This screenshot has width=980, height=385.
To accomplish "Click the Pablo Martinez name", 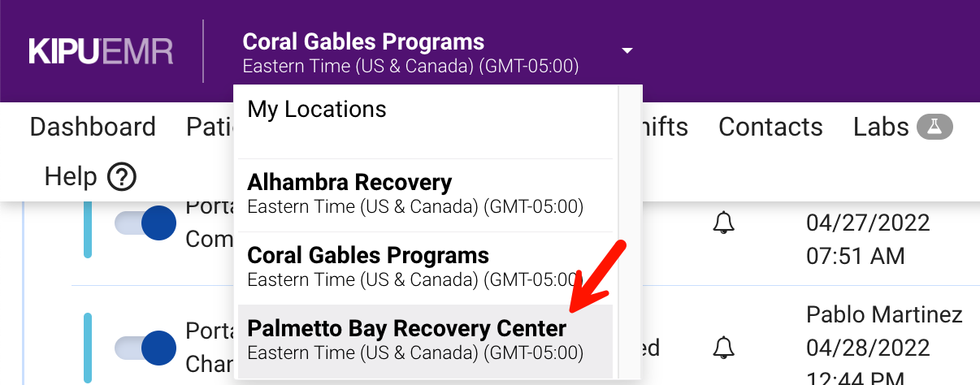I will (884, 314).
